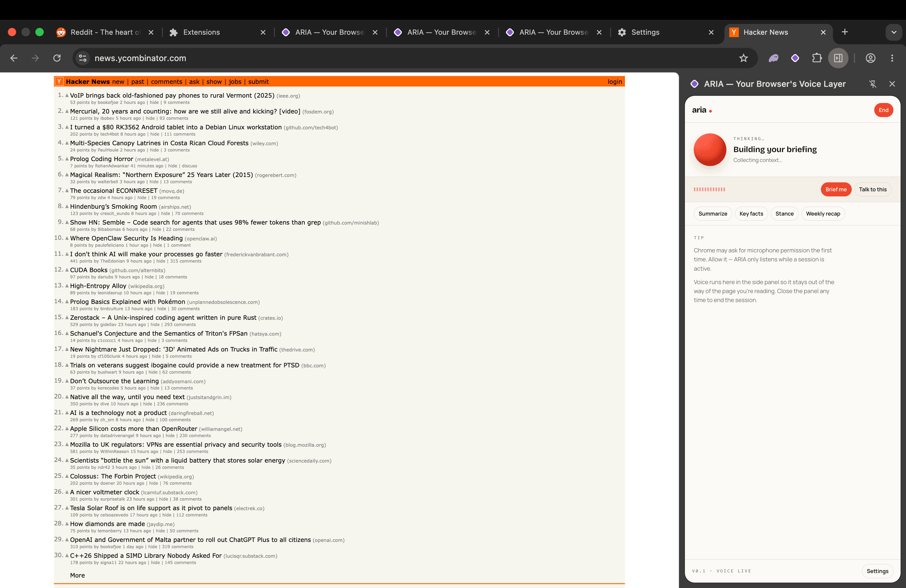Open the 'new' link in Hacker News nav

[118, 81]
